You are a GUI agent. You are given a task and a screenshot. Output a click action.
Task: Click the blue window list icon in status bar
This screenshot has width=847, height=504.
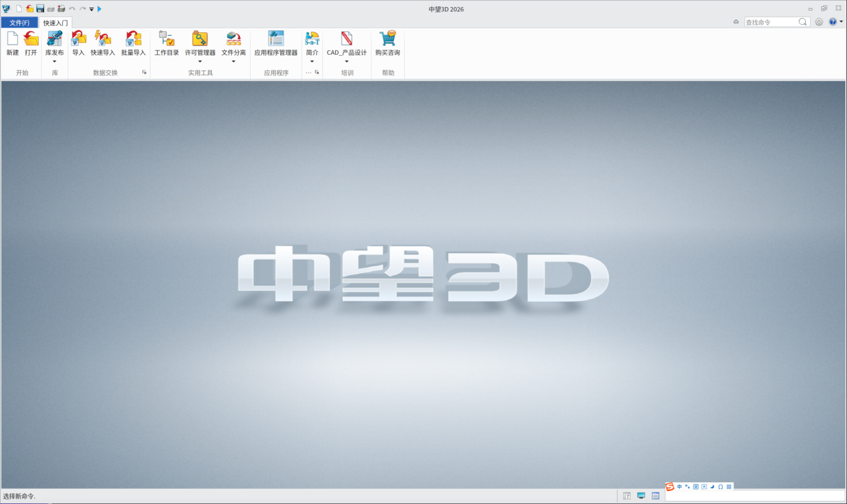pos(655,496)
